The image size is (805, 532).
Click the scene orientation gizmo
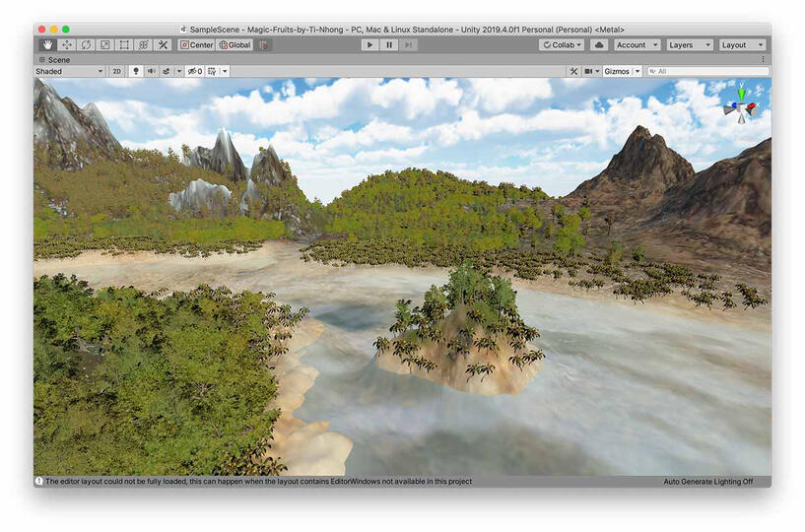[740, 105]
